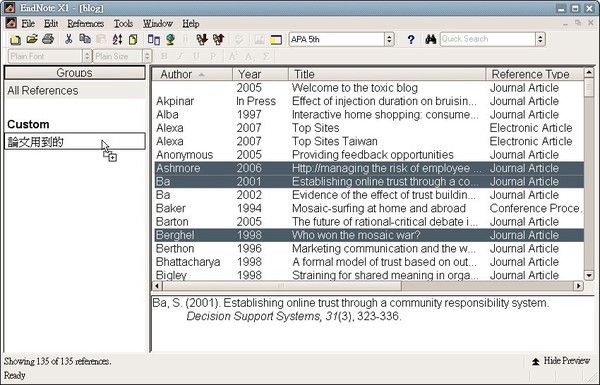The image size is (600, 385).
Task: Open the Quick Search dropdown arrow
Action: [540, 39]
